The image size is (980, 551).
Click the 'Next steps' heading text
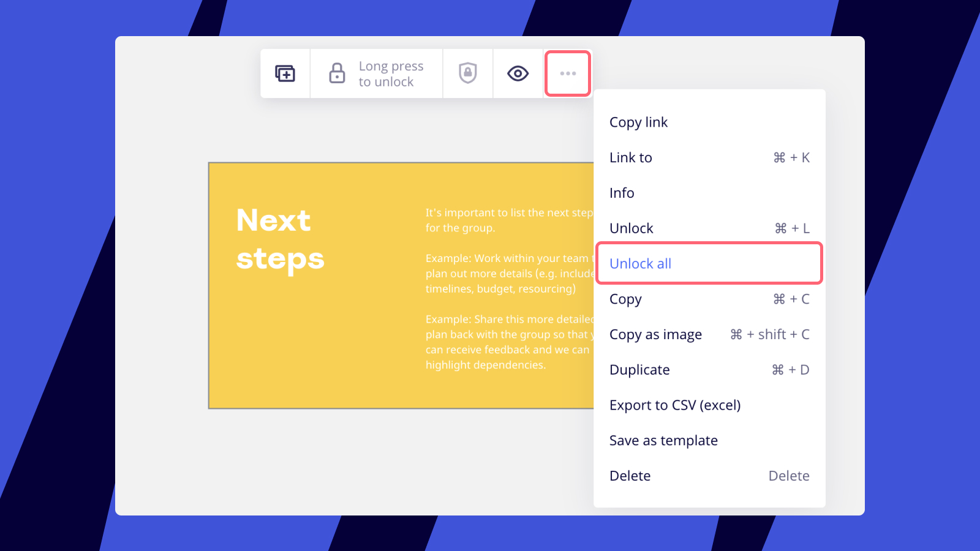[x=280, y=239]
